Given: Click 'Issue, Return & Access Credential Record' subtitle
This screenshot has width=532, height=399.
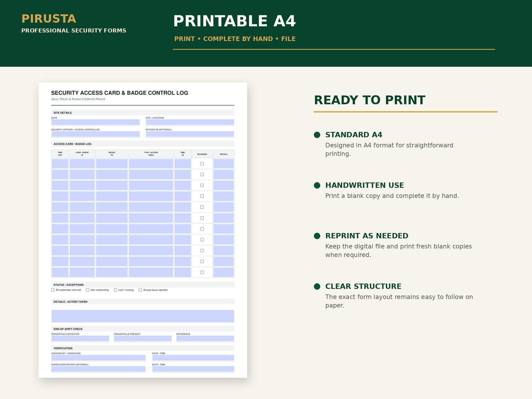Looking at the screenshot, I should point(78,99).
